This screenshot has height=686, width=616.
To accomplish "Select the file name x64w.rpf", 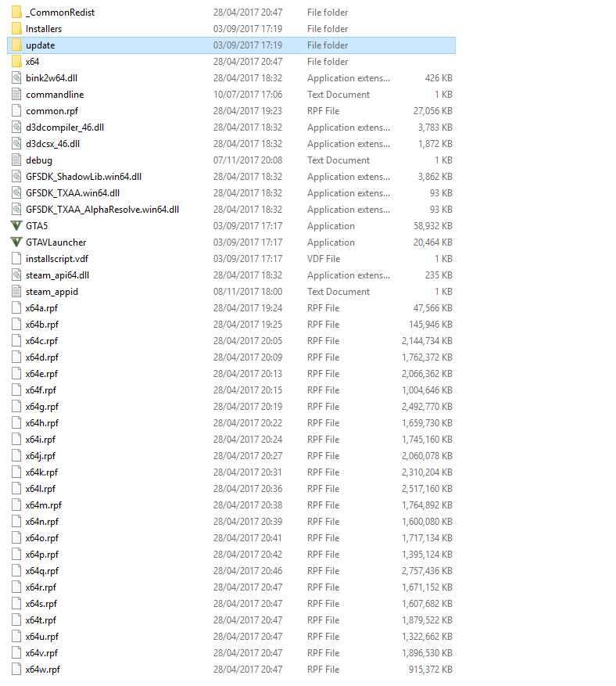I will coord(43,670).
